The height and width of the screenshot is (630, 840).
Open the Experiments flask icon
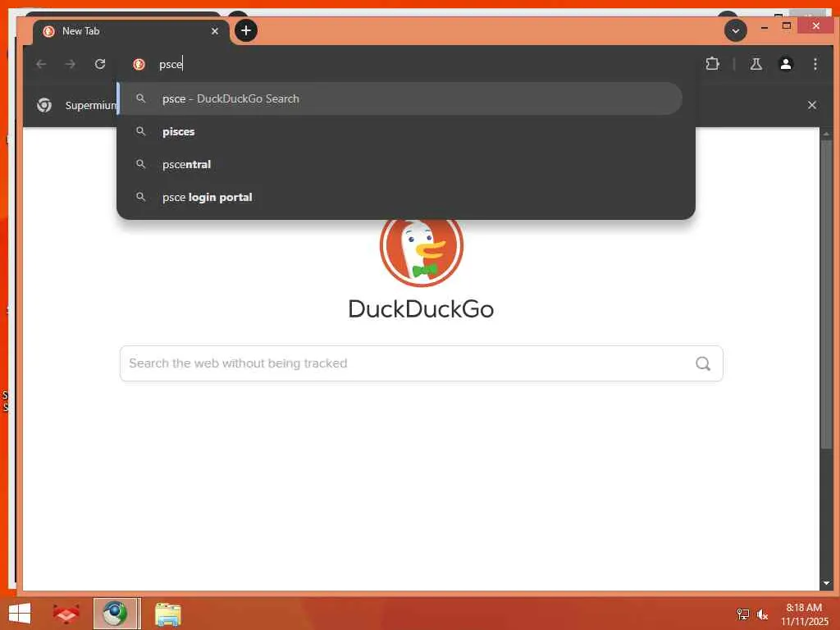(756, 64)
